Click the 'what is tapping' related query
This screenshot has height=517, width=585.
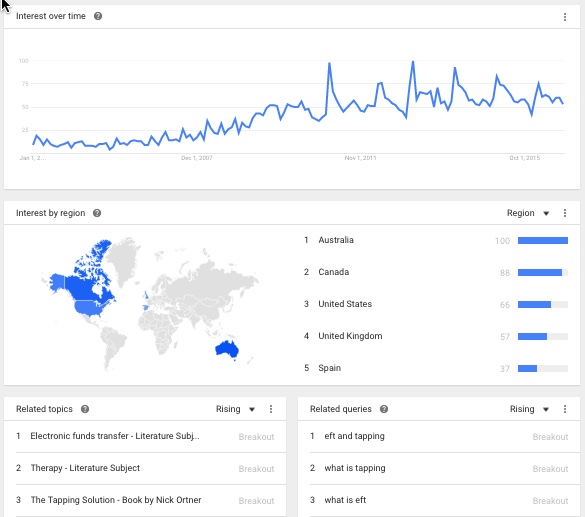(355, 468)
